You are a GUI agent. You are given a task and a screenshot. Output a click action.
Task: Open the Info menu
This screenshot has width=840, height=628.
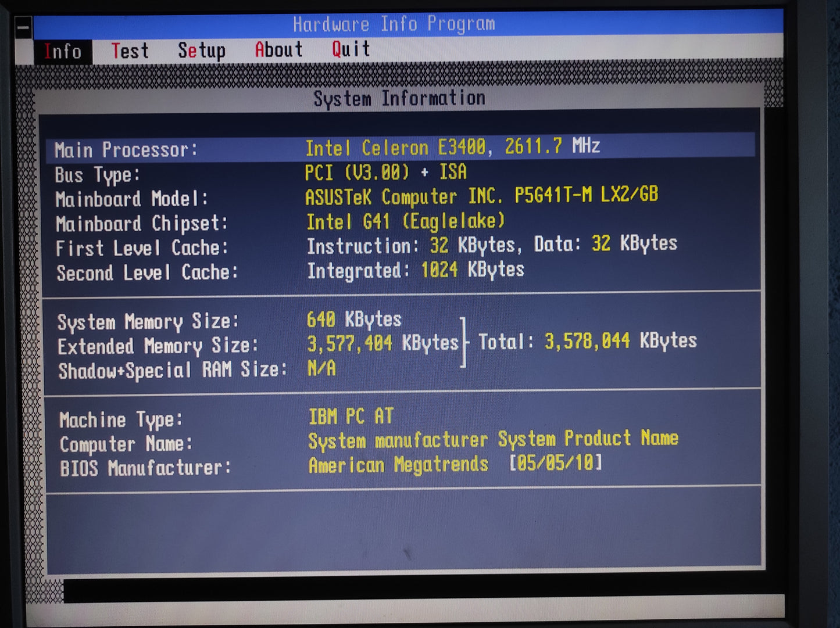[x=62, y=51]
